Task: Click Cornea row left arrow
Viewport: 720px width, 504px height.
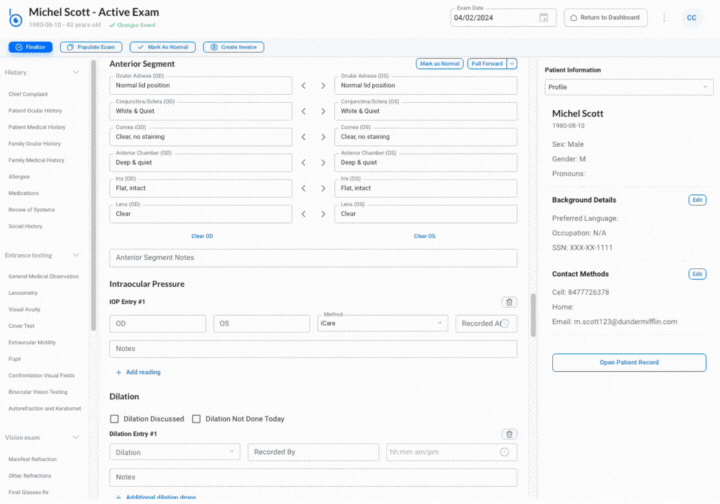Action: pos(304,137)
